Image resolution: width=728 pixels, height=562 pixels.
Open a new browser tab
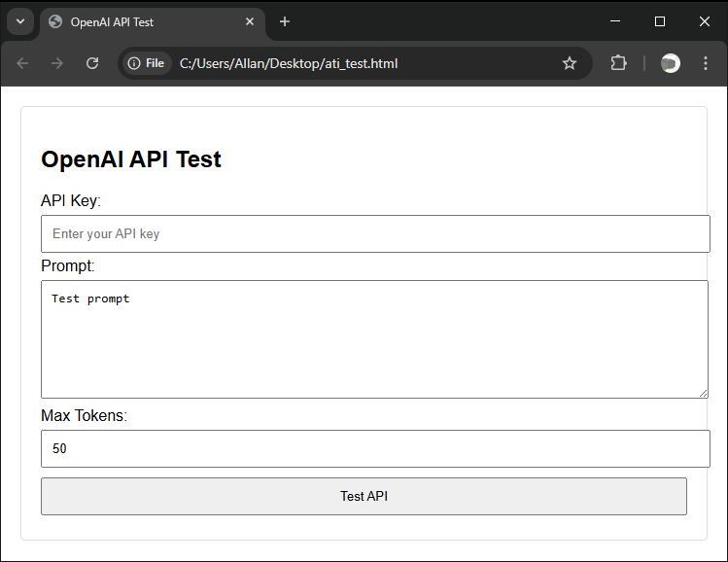point(285,21)
